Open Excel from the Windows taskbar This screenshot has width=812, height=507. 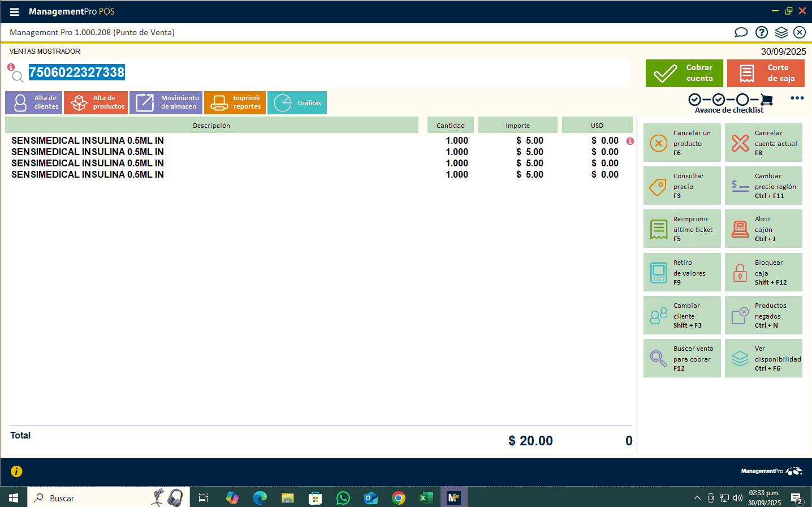tap(426, 498)
